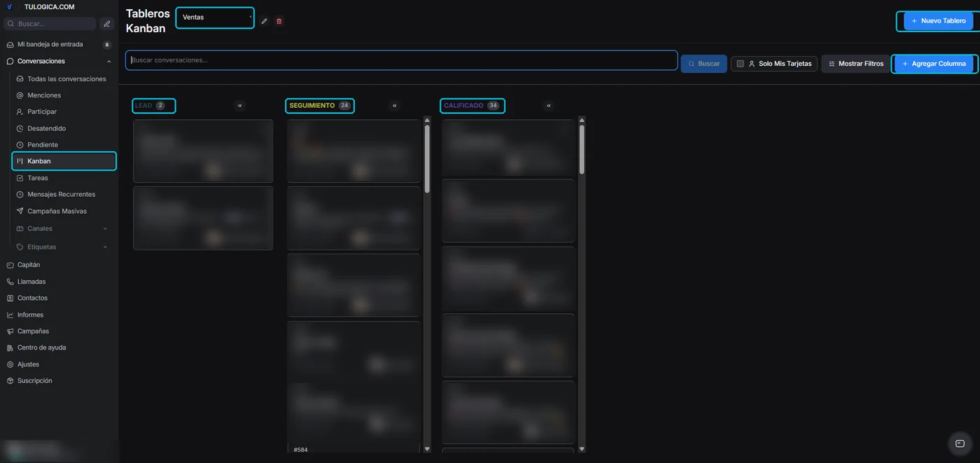
Task: Open compose new conversation icon beside search
Action: point(106,24)
